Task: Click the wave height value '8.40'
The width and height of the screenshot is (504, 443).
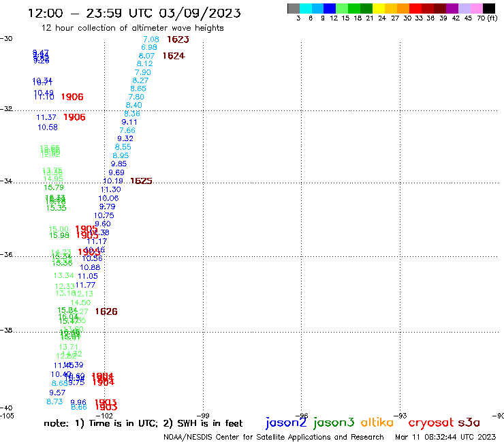Action: tap(133, 105)
